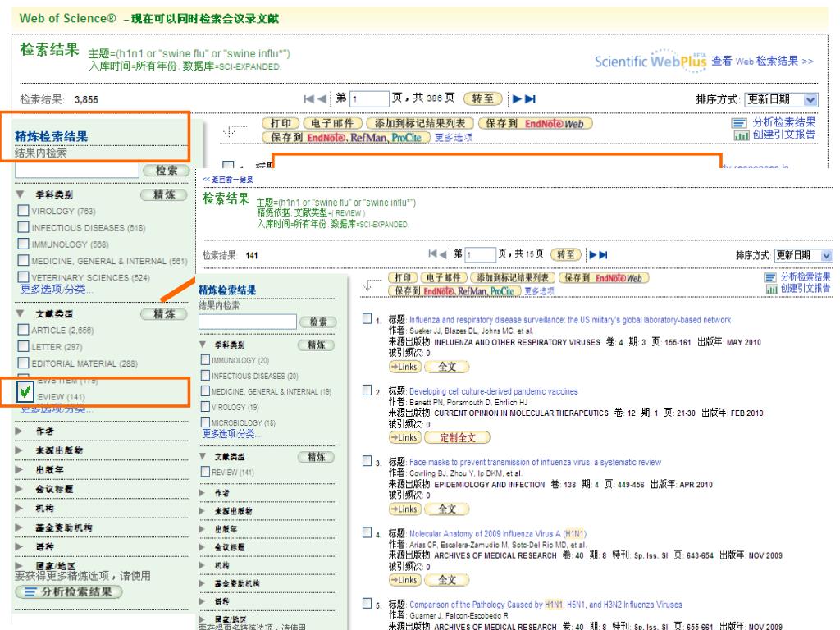This screenshot has height=630, width=840.
Task: Click 分析检索结果 button at panel bottom
Action: click(x=69, y=591)
